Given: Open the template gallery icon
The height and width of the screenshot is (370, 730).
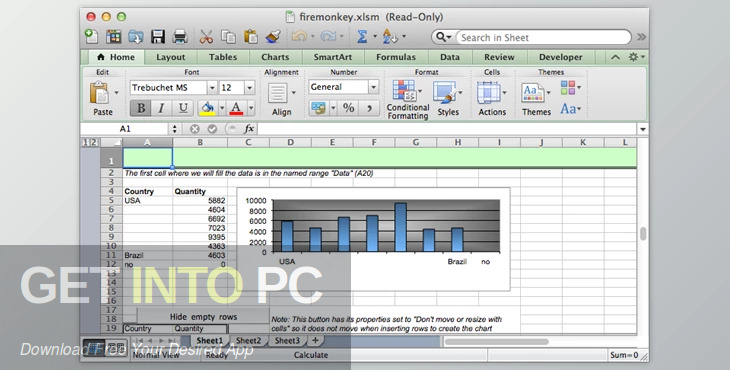Looking at the screenshot, I should (113, 37).
